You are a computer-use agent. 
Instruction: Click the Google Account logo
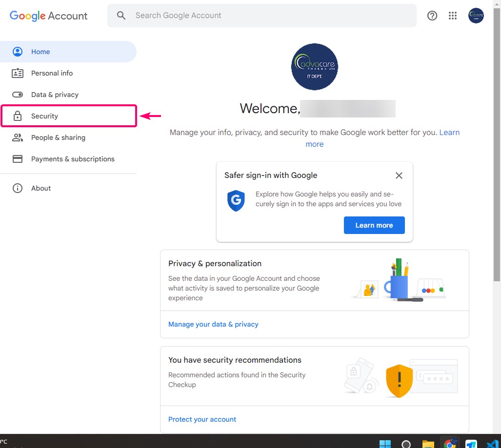pos(49,16)
